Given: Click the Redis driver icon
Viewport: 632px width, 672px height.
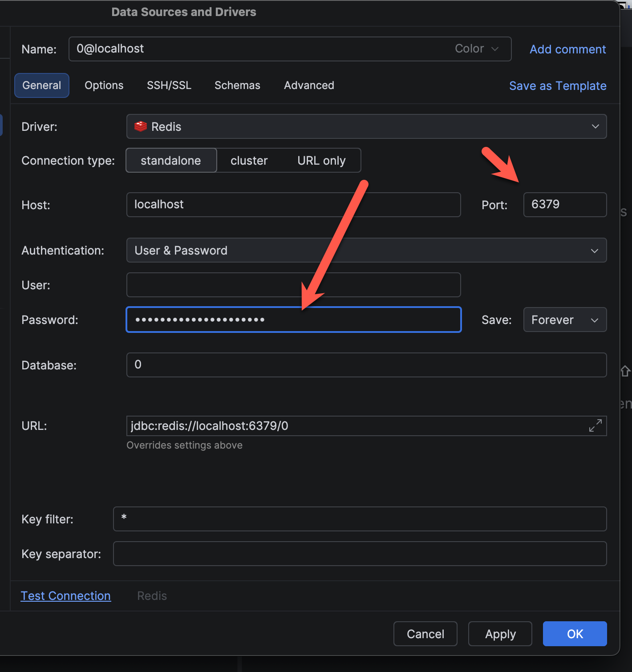Looking at the screenshot, I should pos(141,126).
